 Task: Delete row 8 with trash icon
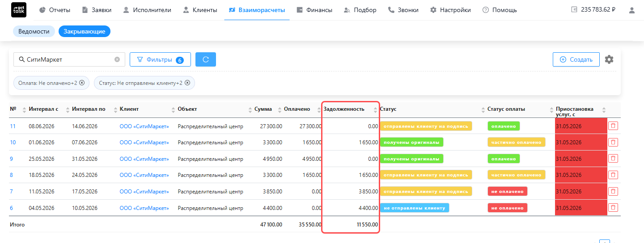coord(613,175)
